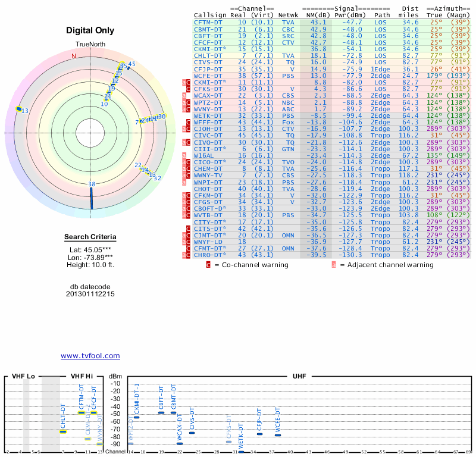Image resolution: width=476 pixels, height=457 pixels.
Task: Click the adjacent-channel badge beside W16AL
Action: pos(184,155)
